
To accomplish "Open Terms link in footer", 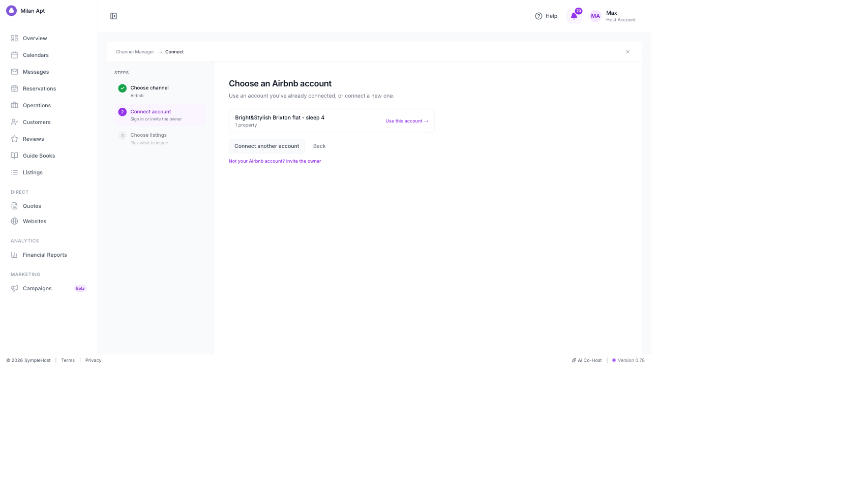I will (68, 360).
